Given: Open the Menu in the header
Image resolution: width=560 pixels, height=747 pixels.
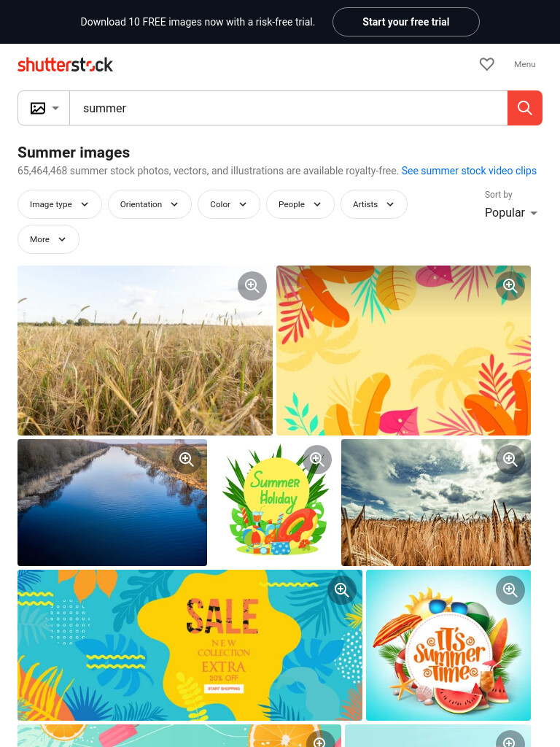Looking at the screenshot, I should [525, 64].
